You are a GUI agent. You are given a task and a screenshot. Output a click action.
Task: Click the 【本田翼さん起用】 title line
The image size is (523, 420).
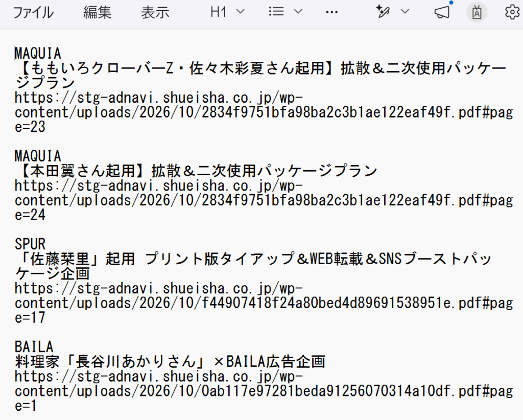coord(197,171)
